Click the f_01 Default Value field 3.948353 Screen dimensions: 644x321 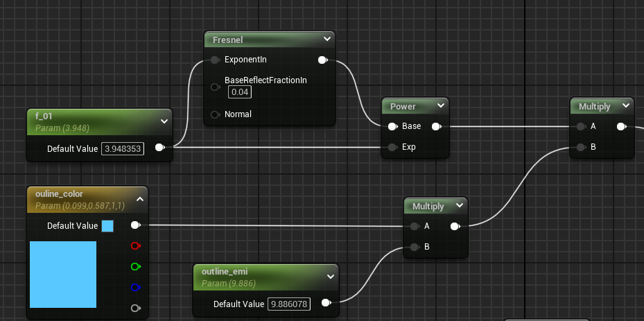click(x=123, y=148)
